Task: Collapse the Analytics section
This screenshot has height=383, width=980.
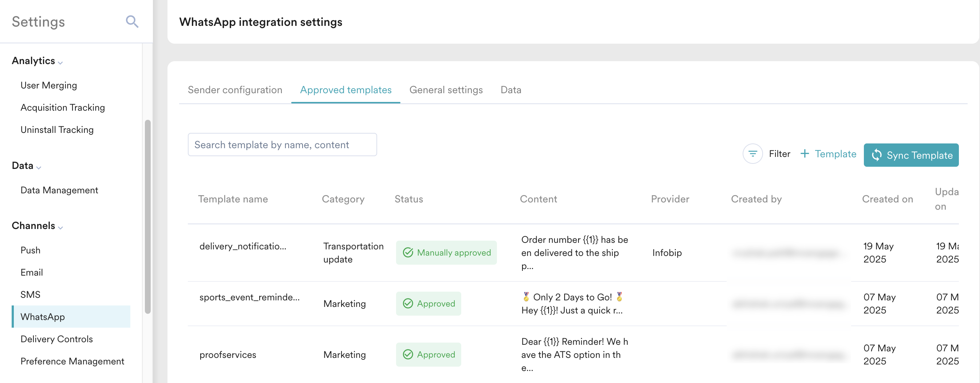Action: 60,62
